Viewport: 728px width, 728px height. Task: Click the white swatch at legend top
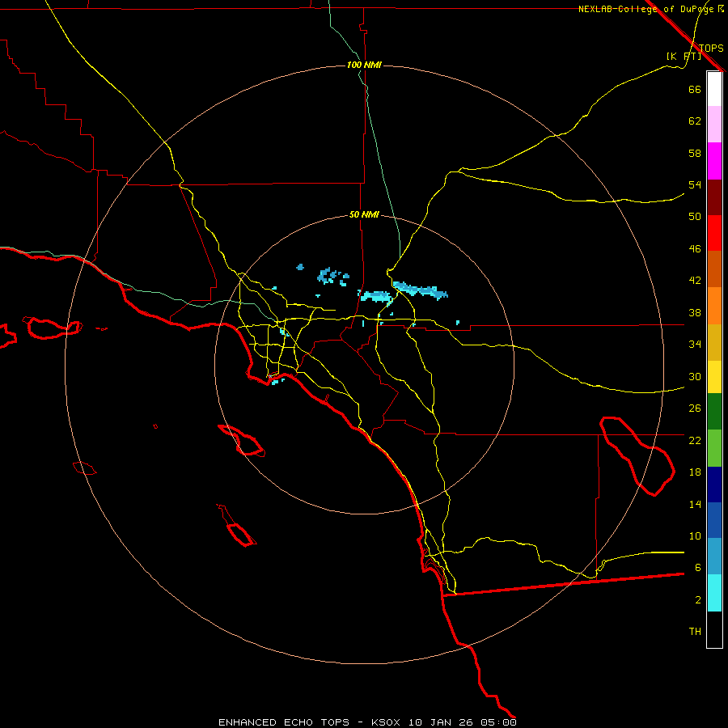[714, 89]
